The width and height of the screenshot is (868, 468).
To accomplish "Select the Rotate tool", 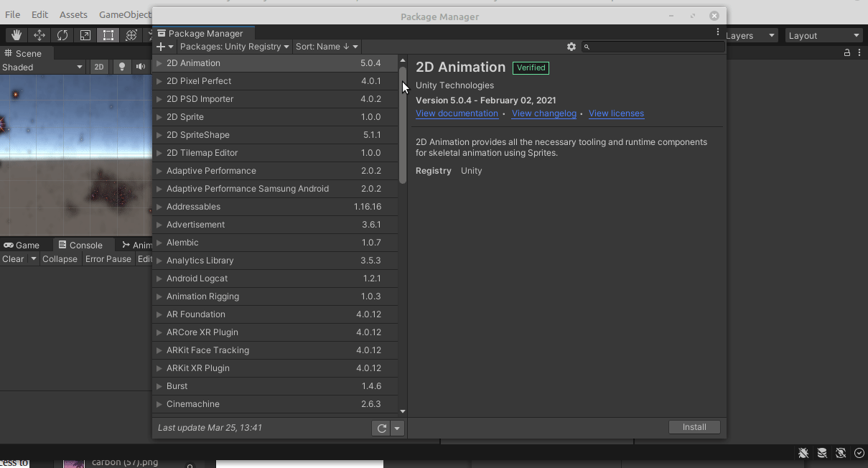I will pos(62,35).
